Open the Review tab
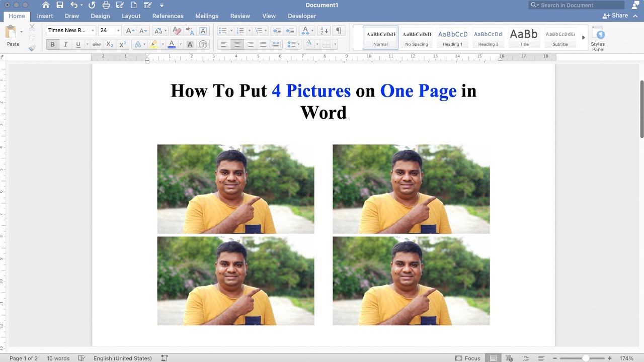Image resolution: width=644 pixels, height=362 pixels. tap(240, 16)
